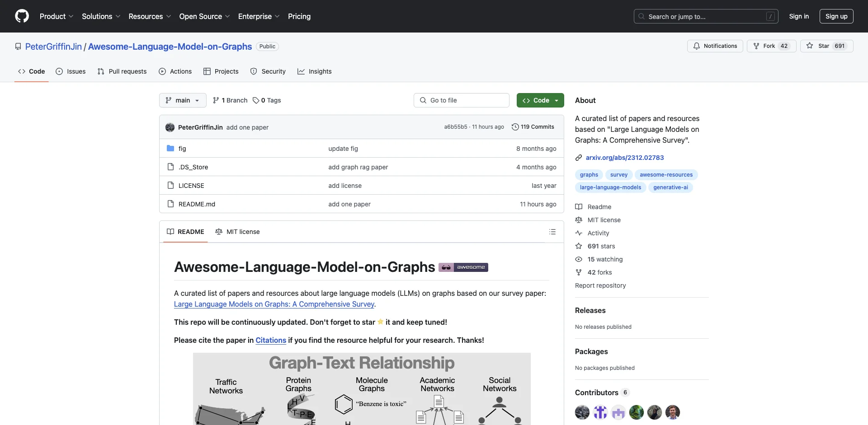868x425 pixels.
Task: Open MIT license in About sidebar
Action: pyautogui.click(x=598, y=220)
